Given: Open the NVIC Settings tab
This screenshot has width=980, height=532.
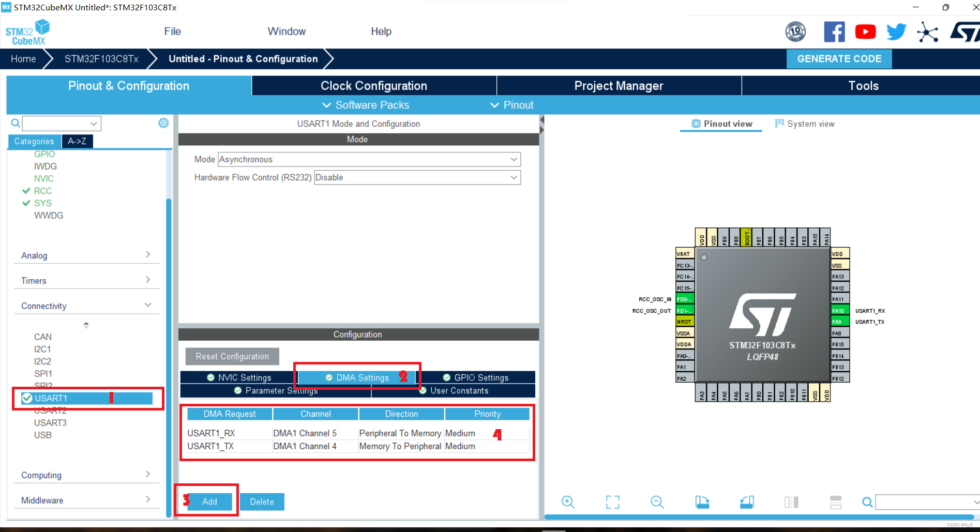Looking at the screenshot, I should pos(239,377).
